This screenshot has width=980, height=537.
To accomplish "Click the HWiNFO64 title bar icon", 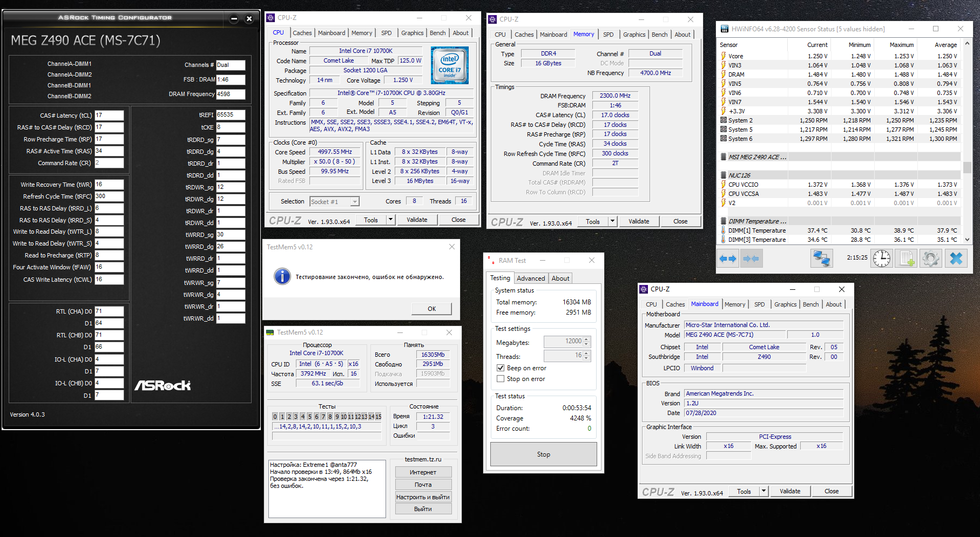I will pos(724,29).
